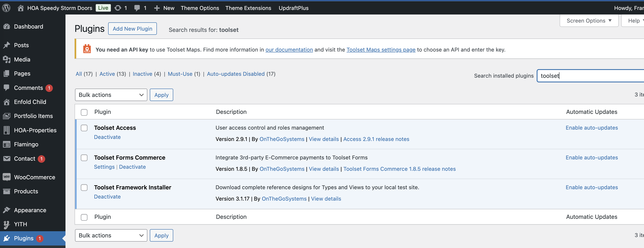The height and width of the screenshot is (248, 644).
Task: Click the WooCommerce icon in sidebar
Action: [x=7, y=177]
